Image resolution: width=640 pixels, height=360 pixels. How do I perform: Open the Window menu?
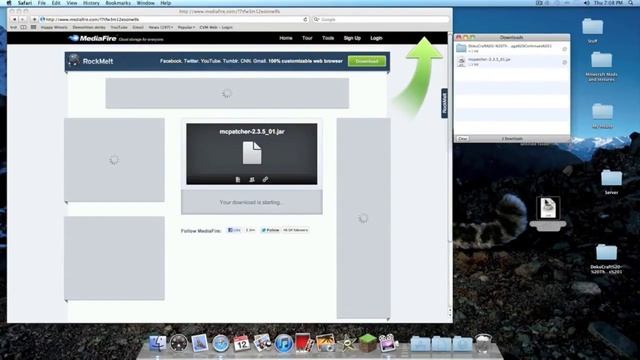click(x=145, y=3)
